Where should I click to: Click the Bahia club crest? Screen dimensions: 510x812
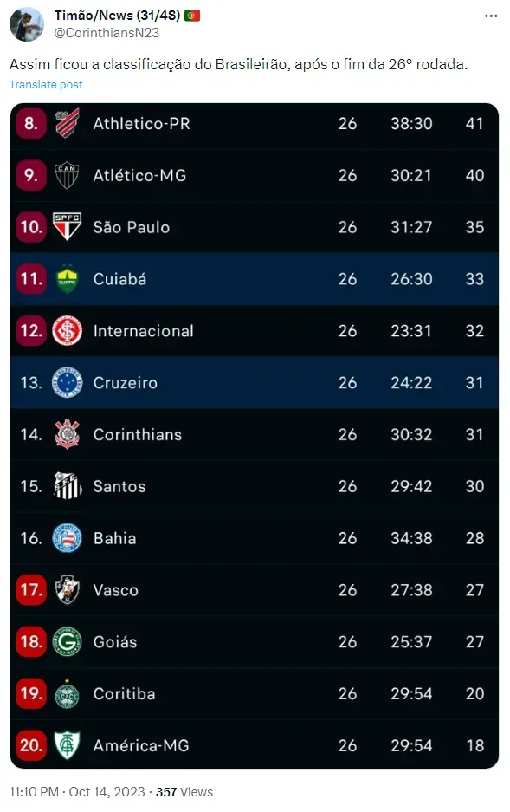(x=68, y=538)
